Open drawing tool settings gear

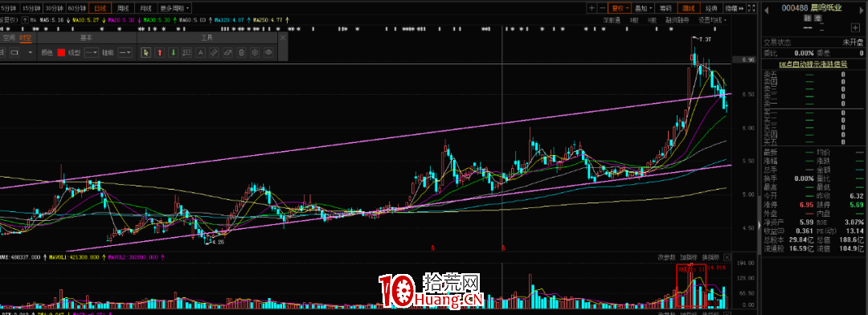pyautogui.click(x=255, y=52)
